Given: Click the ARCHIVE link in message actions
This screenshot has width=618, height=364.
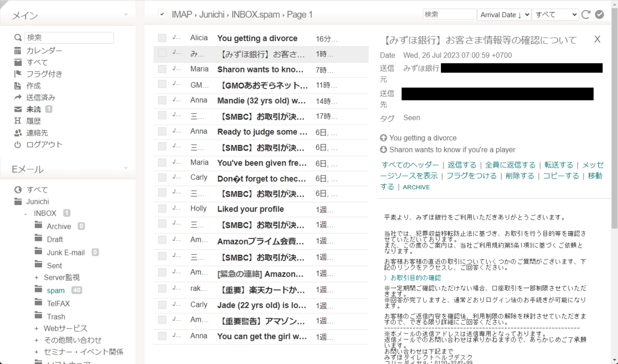Looking at the screenshot, I should click(x=417, y=187).
